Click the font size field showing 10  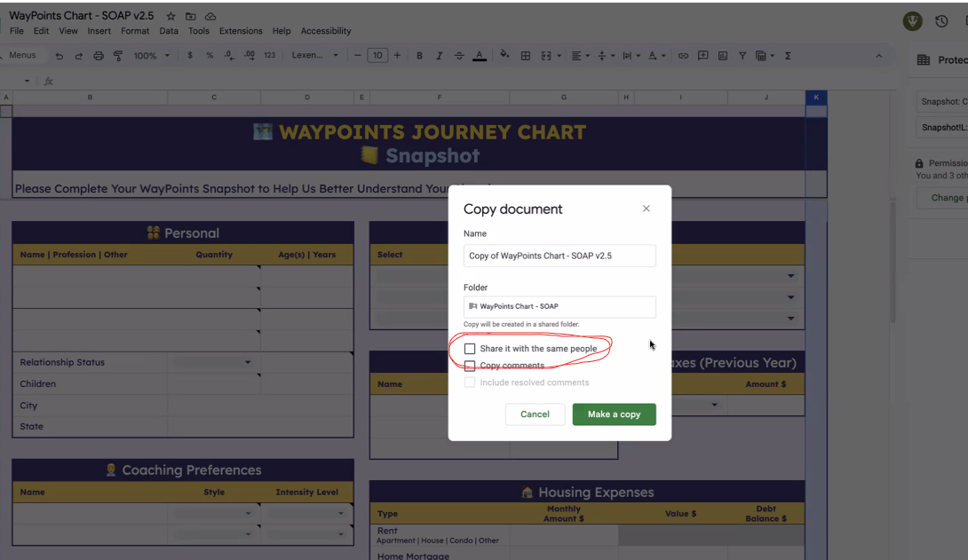click(x=377, y=56)
